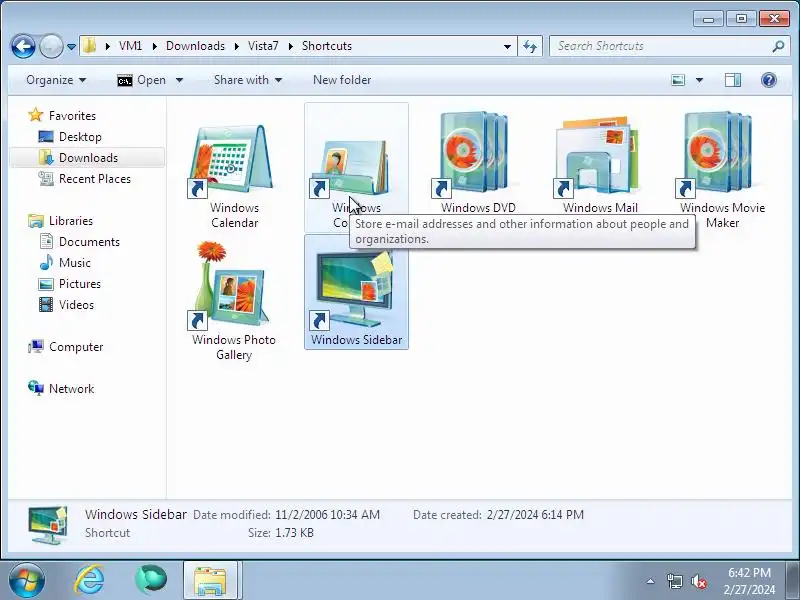Go back with the Back arrow button
This screenshot has height=600, width=800.
(23, 46)
